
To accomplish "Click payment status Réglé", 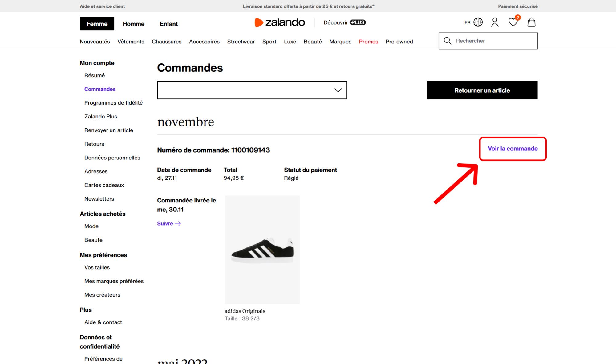I will coord(291,178).
